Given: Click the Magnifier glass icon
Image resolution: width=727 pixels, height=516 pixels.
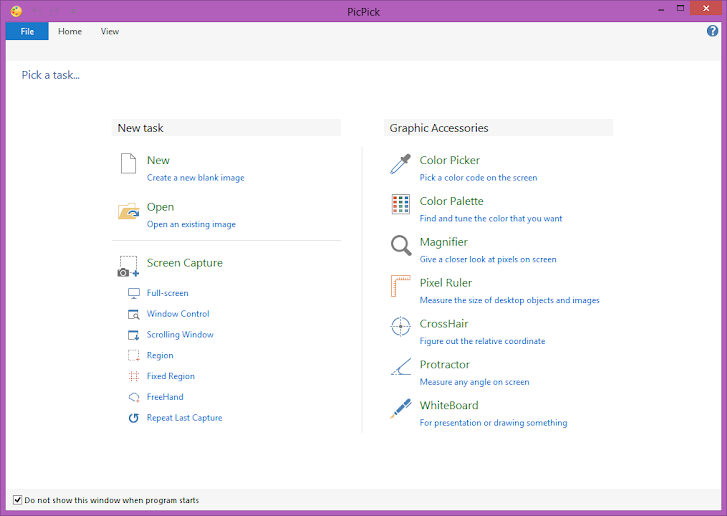Looking at the screenshot, I should (x=401, y=245).
